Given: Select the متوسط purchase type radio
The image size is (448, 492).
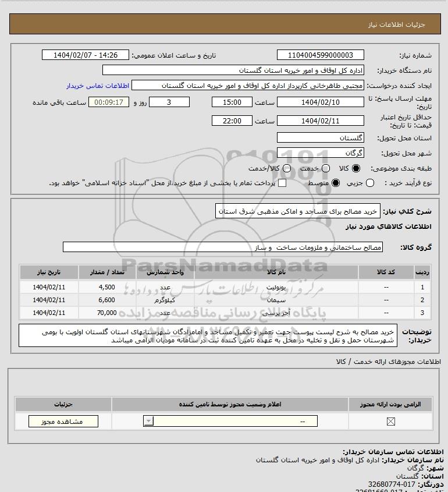Looking at the screenshot, I should coord(336,183).
